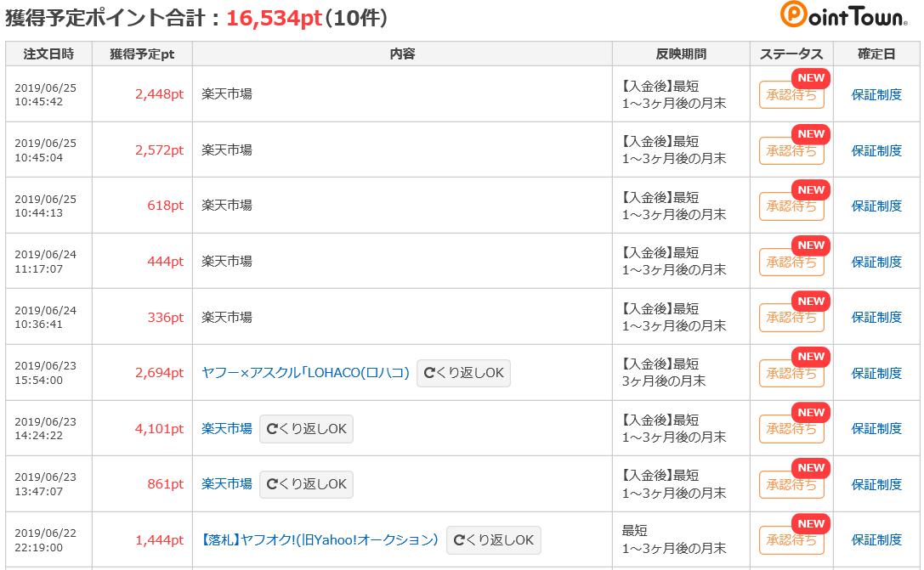Click order date 2019/06/23 15:54:00
This screenshot has width=924, height=570.
(45, 373)
